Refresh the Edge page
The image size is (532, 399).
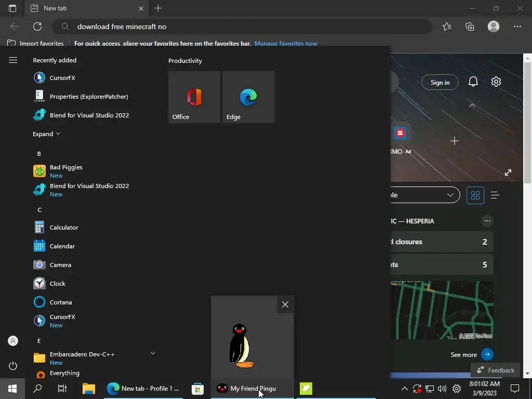point(37,26)
